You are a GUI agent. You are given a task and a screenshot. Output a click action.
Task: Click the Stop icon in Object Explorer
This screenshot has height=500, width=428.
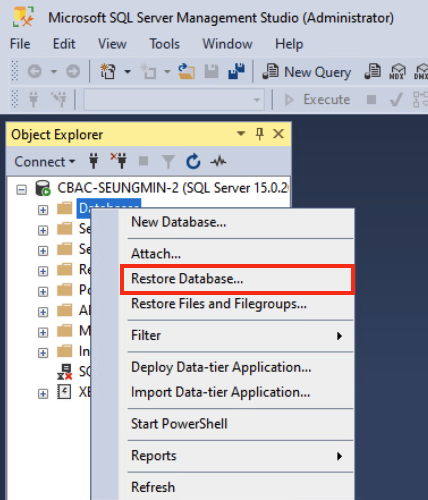pos(144,161)
